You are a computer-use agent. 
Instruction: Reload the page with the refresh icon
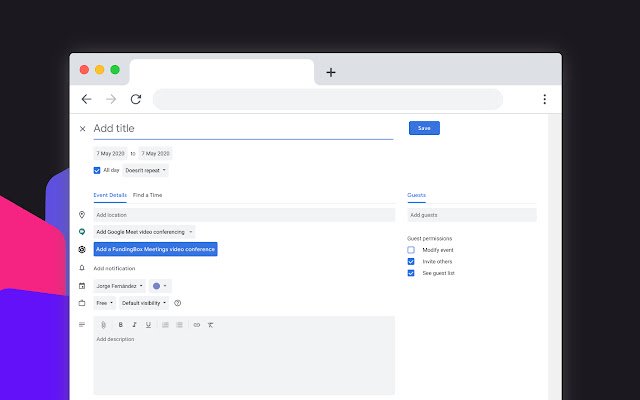point(136,99)
